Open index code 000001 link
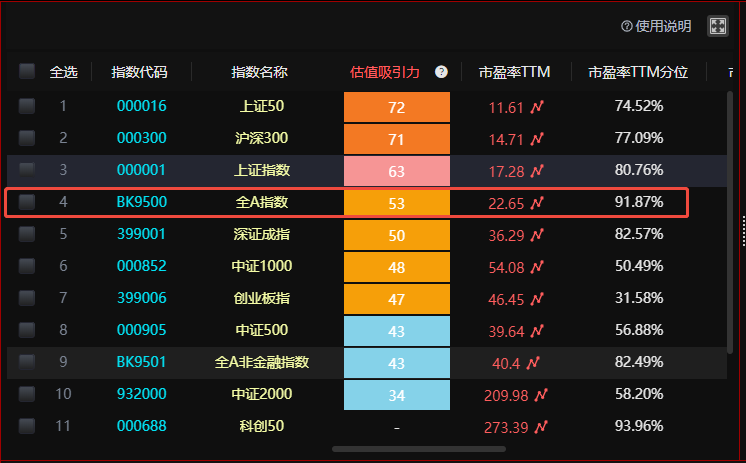 [x=141, y=169]
